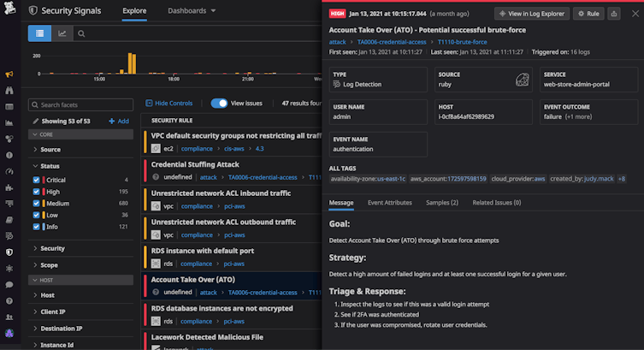Switch to the timeseries chart view icon
Image resolution: width=644 pixels, height=350 pixels.
tap(62, 33)
